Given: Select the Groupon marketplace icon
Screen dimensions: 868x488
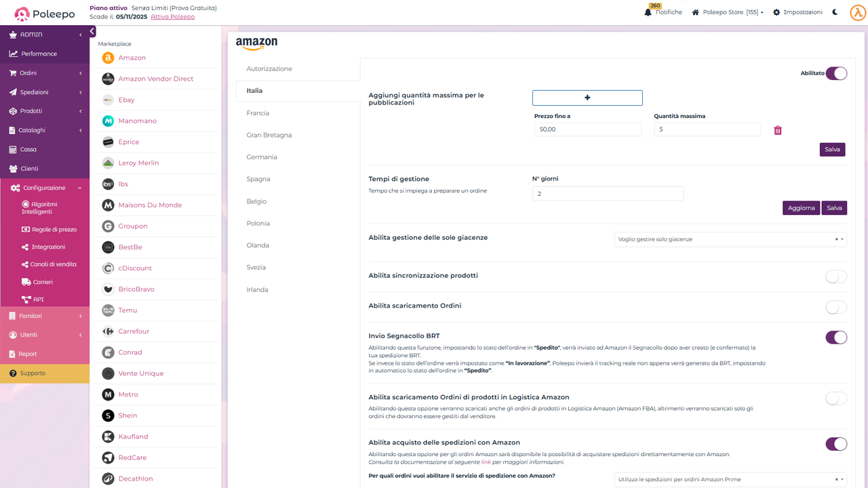Looking at the screenshot, I should [108, 226].
